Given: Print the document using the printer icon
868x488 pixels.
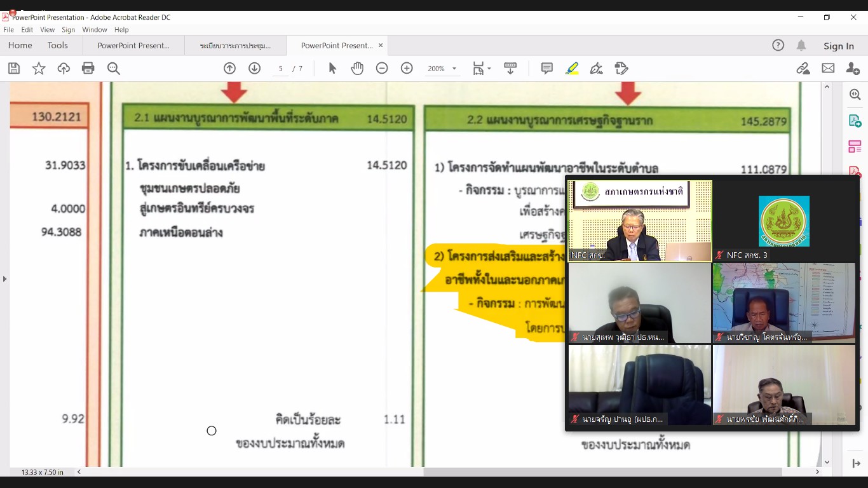Looking at the screenshot, I should (x=88, y=69).
